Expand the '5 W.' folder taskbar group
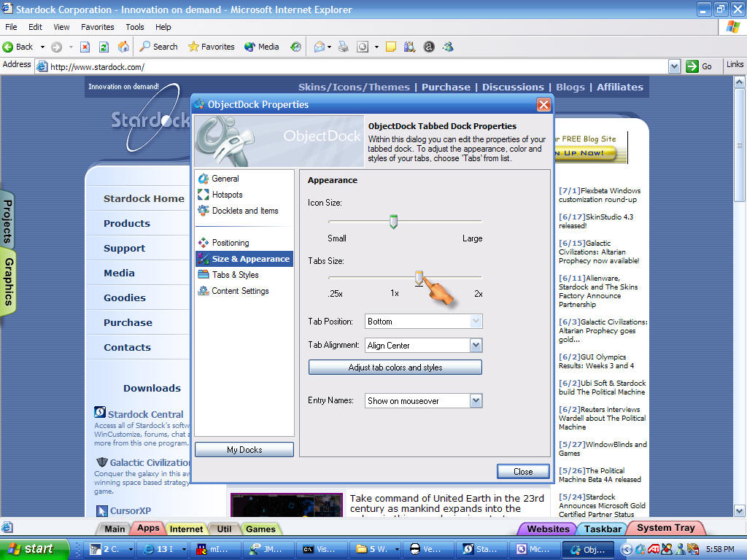This screenshot has height=560, width=747. (x=396, y=549)
